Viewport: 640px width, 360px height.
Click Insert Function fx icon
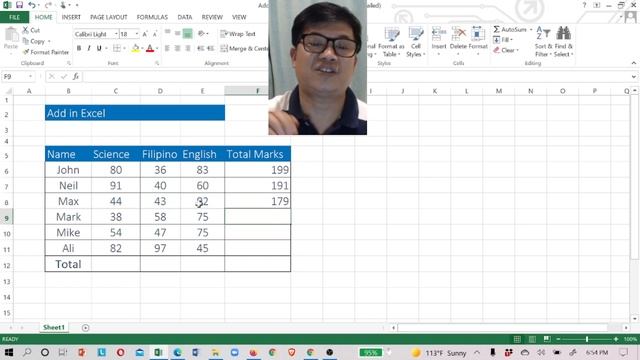tap(76, 77)
